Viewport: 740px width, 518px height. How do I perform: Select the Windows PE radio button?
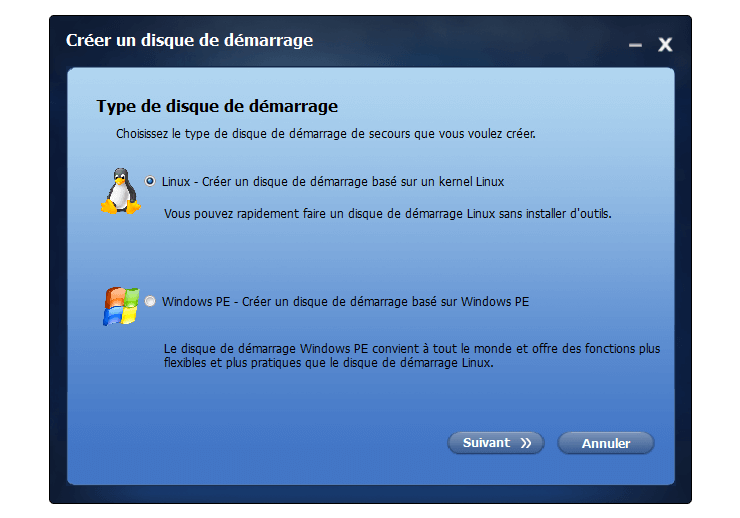click(x=150, y=301)
